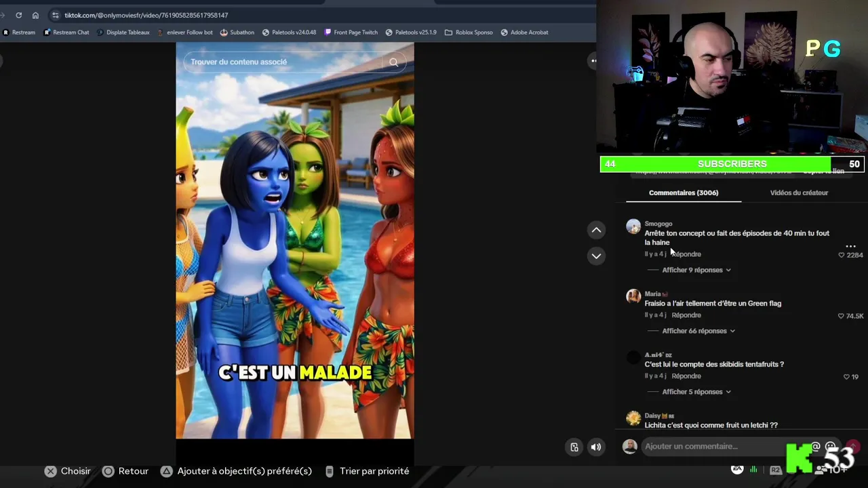Open the Daisy username link

[x=658, y=415]
